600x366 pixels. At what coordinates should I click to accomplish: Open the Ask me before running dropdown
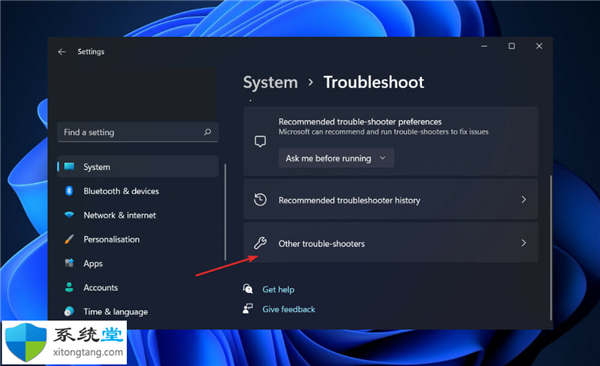point(336,158)
